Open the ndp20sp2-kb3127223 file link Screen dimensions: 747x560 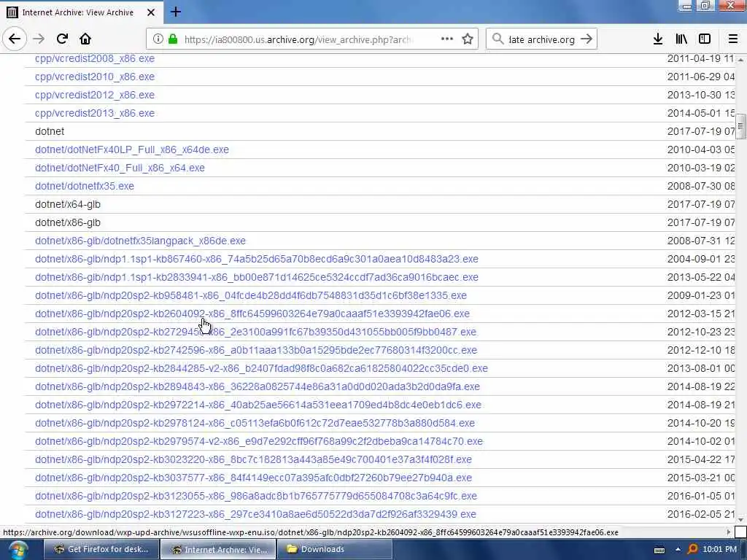pyautogui.click(x=256, y=514)
